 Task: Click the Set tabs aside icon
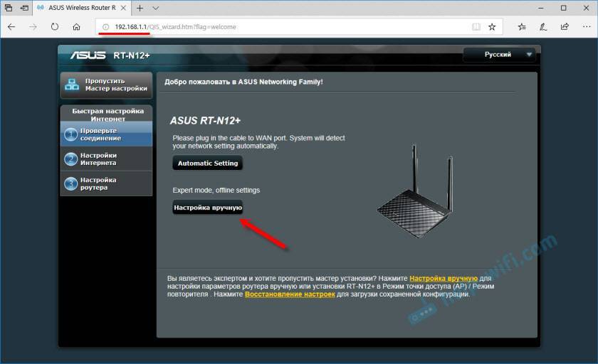pos(24,8)
